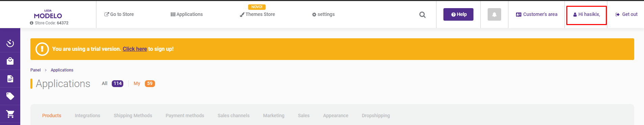The width and height of the screenshot is (644, 125).
Task: Open Customer's area
Action: pos(537,14)
